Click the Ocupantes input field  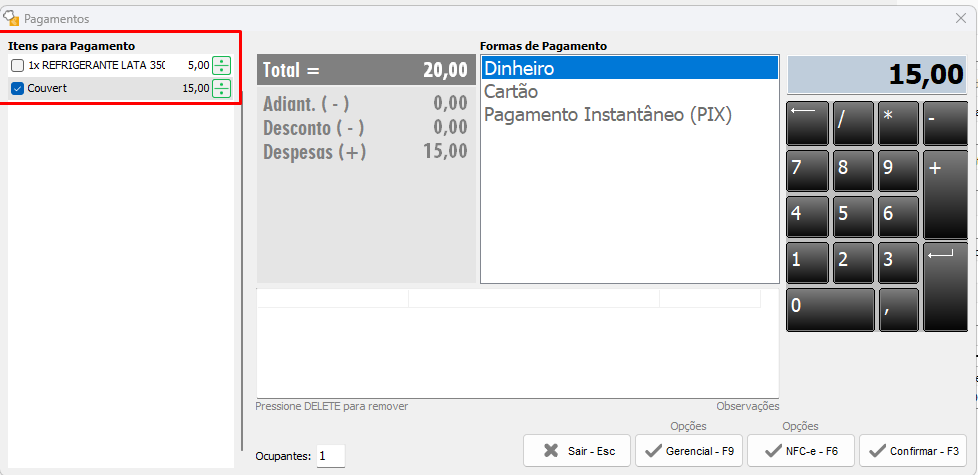click(330, 456)
